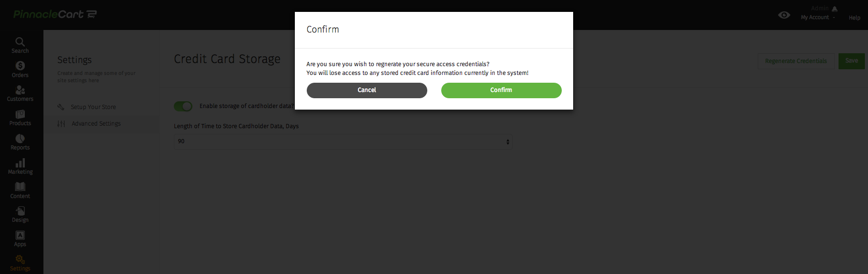Expand the cardholder data days dropdown
Image resolution: width=868 pixels, height=274 pixels.
[343, 142]
